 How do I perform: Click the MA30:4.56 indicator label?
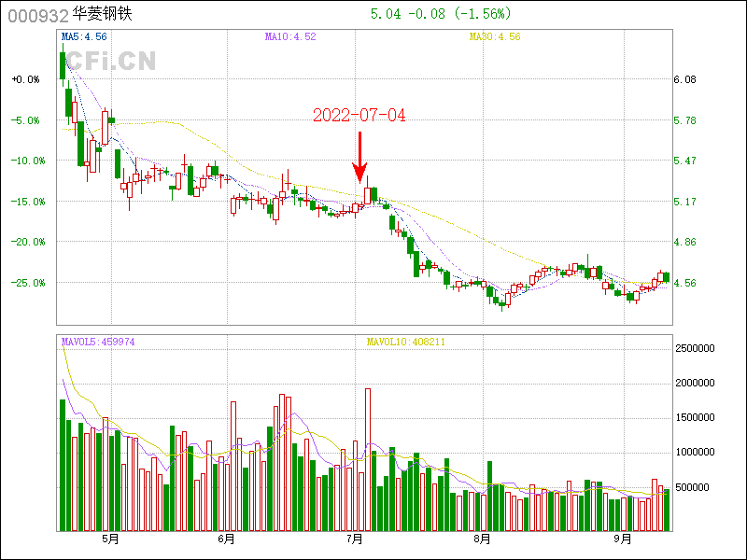point(495,36)
